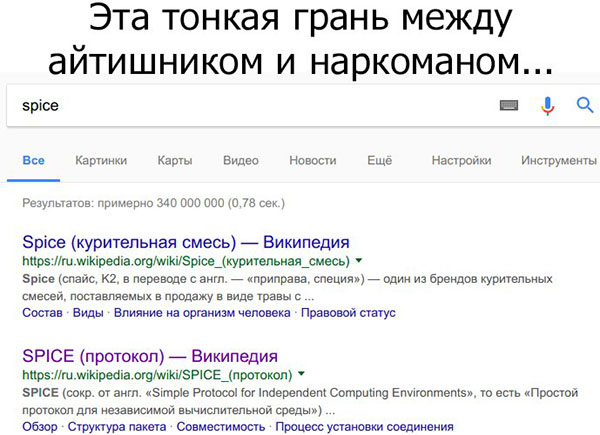This screenshot has width=600, height=435.
Task: Switch to the Картинки tab
Action: pyautogui.click(x=100, y=161)
